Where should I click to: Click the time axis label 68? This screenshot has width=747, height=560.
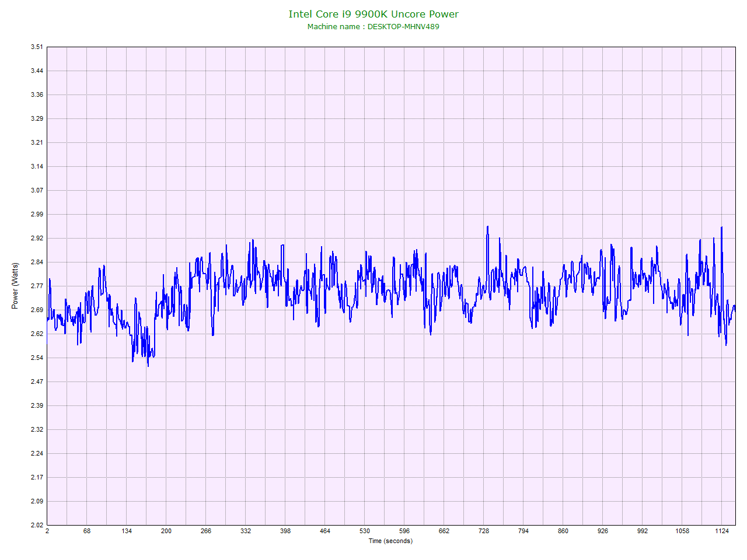click(x=87, y=531)
